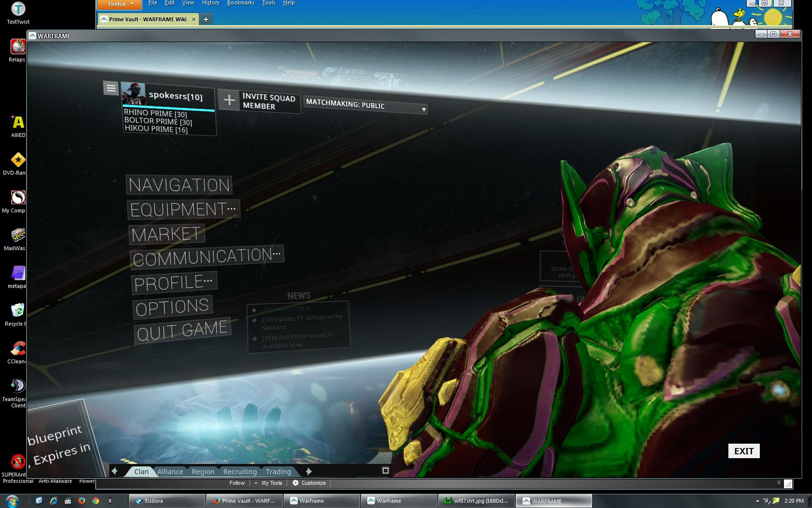Select the Trading chat tab

(x=278, y=472)
